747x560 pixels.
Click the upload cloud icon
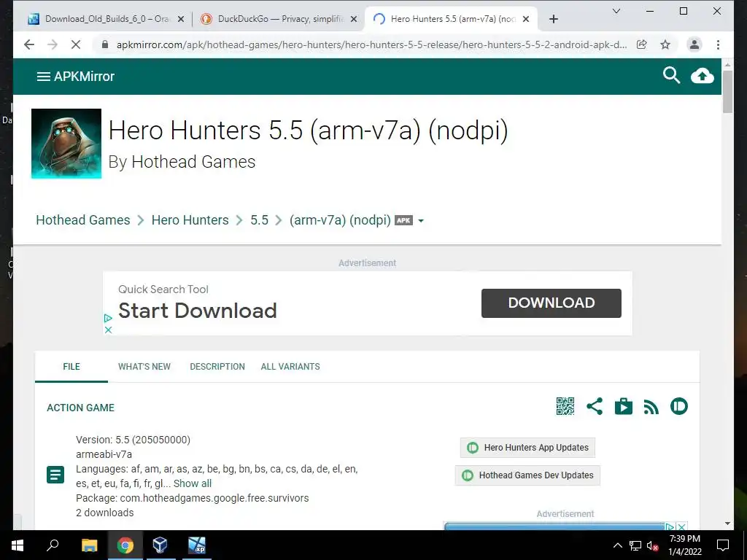[x=703, y=76]
